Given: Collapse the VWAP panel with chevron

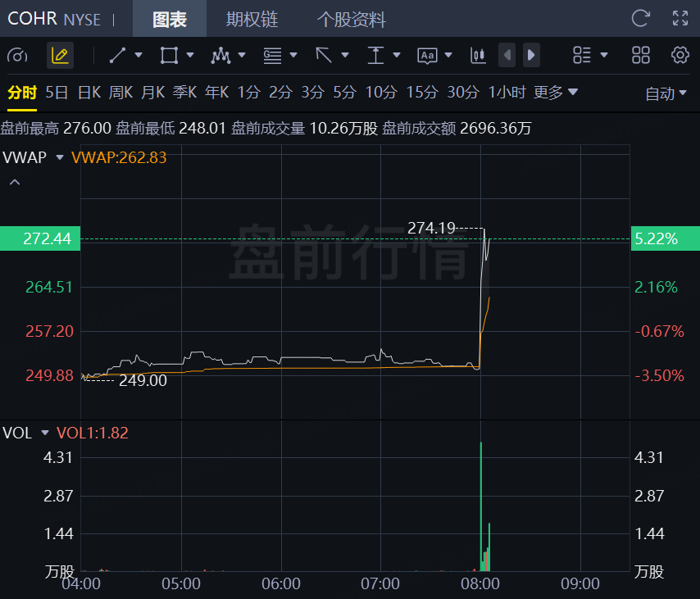Looking at the screenshot, I should click(x=15, y=182).
